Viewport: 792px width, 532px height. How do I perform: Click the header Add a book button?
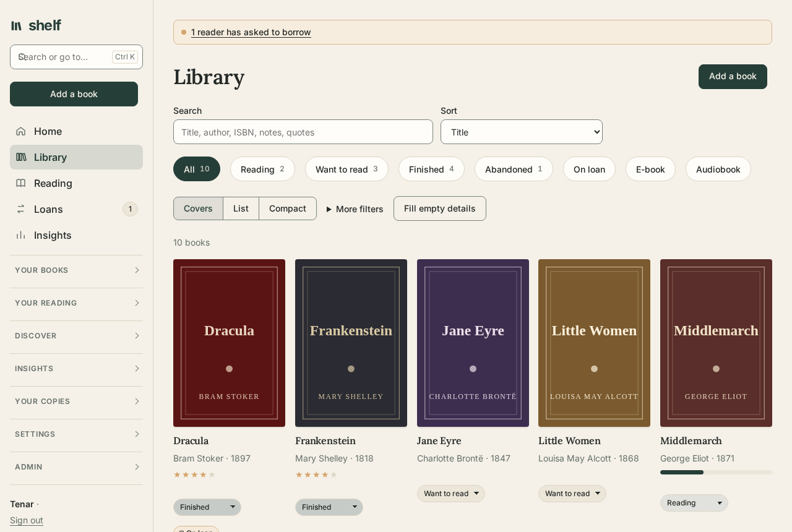(x=733, y=77)
